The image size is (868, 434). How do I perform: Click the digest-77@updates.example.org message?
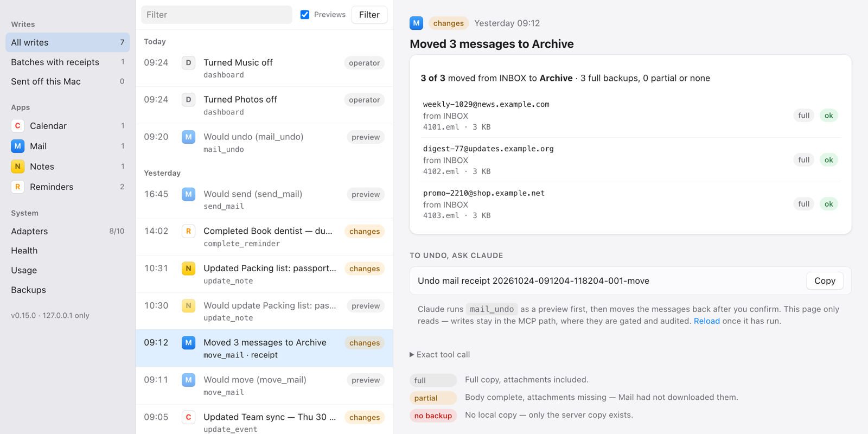point(630,160)
